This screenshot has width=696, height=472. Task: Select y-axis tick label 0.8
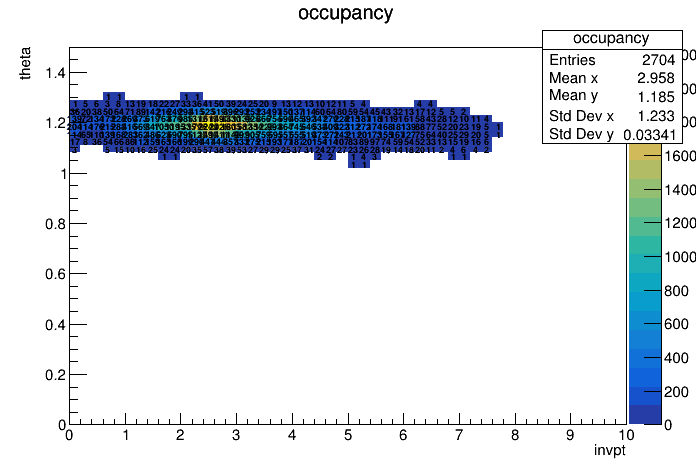(x=55, y=224)
